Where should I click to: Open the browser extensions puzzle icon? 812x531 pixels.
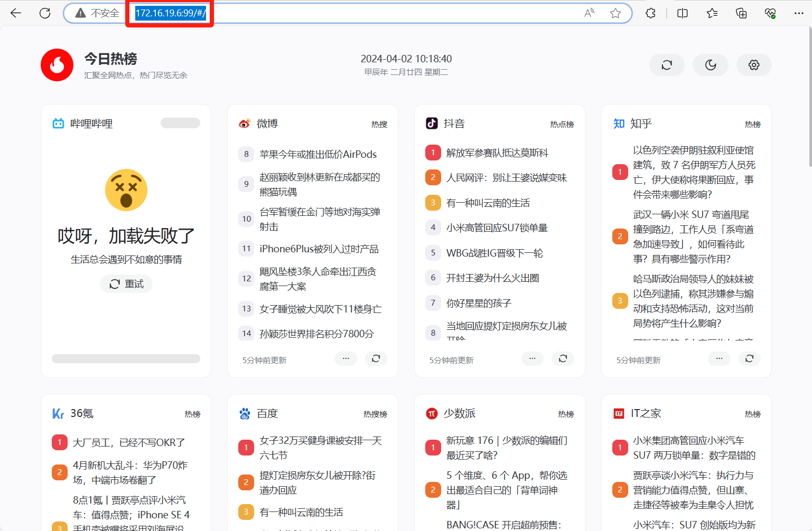click(650, 13)
